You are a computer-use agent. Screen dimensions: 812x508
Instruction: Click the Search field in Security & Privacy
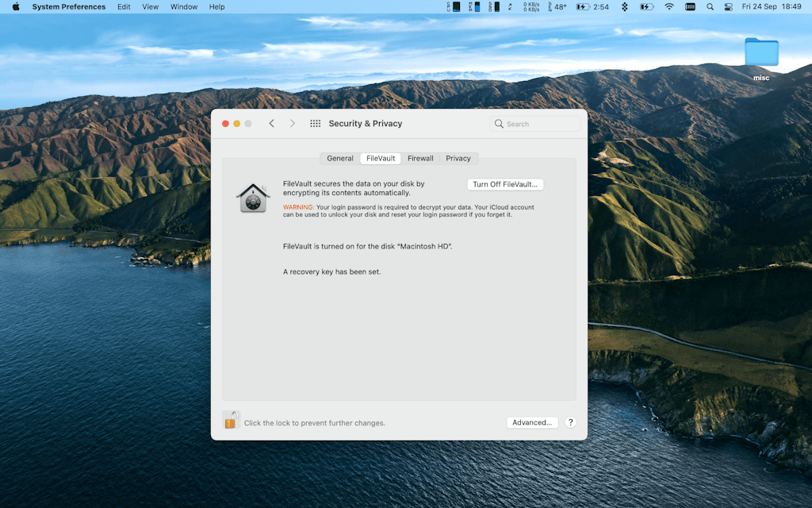tap(535, 124)
